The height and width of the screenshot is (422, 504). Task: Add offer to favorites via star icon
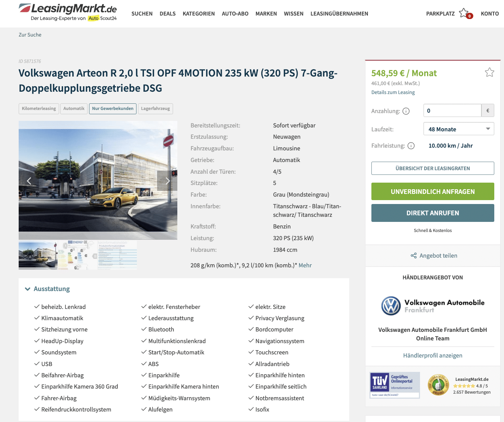pyautogui.click(x=489, y=72)
